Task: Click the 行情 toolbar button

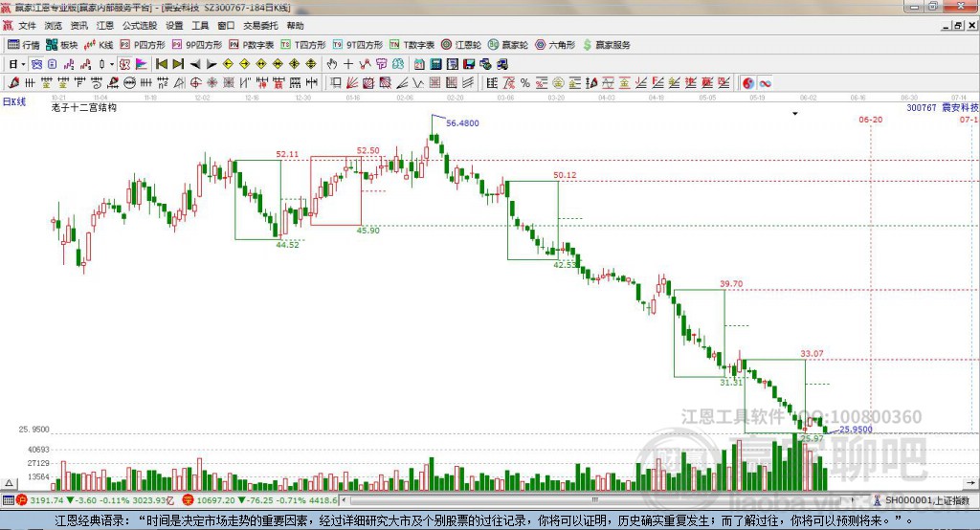Action: 24,45
